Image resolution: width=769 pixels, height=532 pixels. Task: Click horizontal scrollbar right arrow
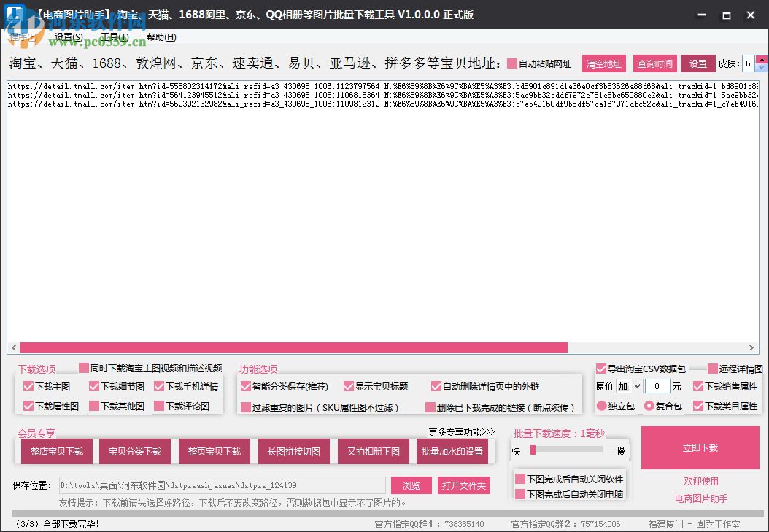751,347
